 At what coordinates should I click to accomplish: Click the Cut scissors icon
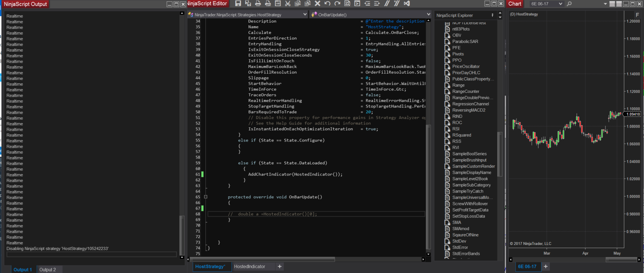(x=288, y=4)
